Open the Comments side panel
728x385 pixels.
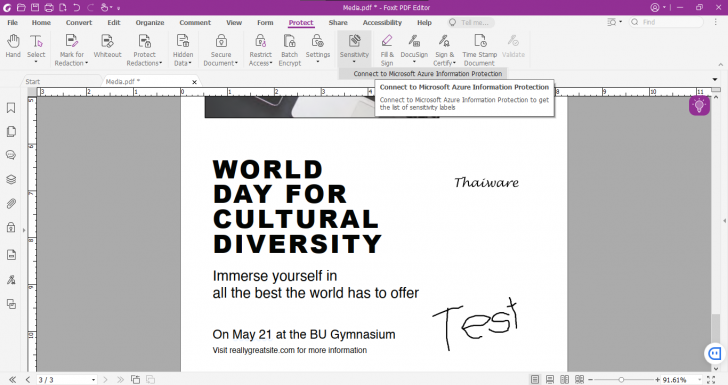click(11, 155)
